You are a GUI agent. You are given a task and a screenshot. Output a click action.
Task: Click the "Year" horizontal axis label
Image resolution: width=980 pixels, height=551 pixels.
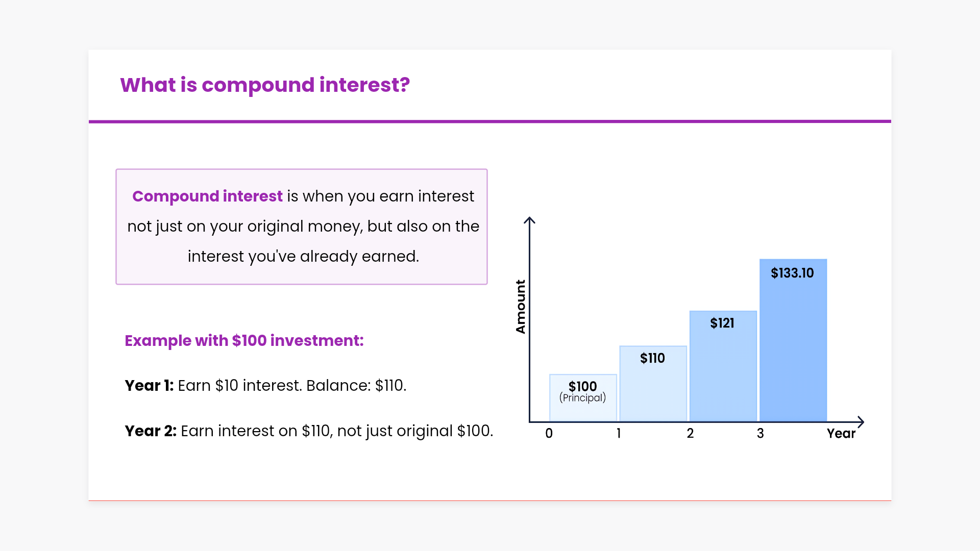(841, 434)
